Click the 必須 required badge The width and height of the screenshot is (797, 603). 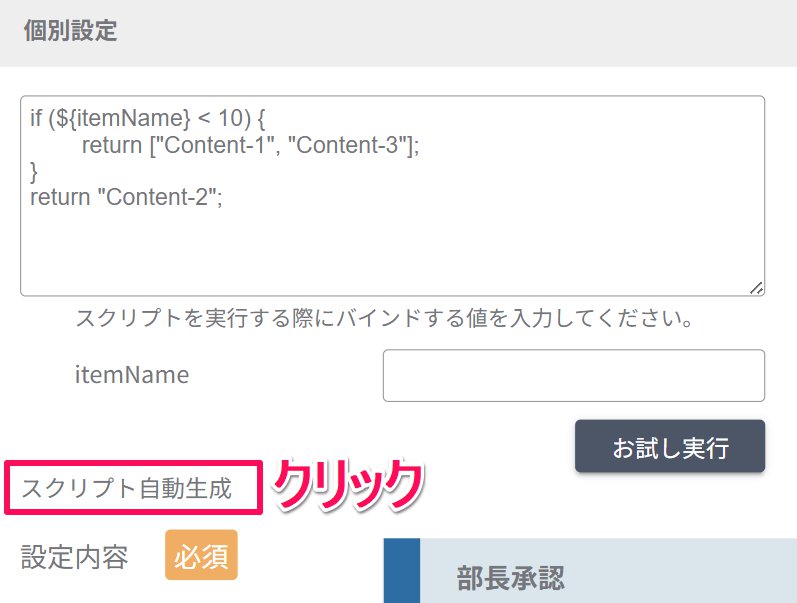[x=201, y=555]
